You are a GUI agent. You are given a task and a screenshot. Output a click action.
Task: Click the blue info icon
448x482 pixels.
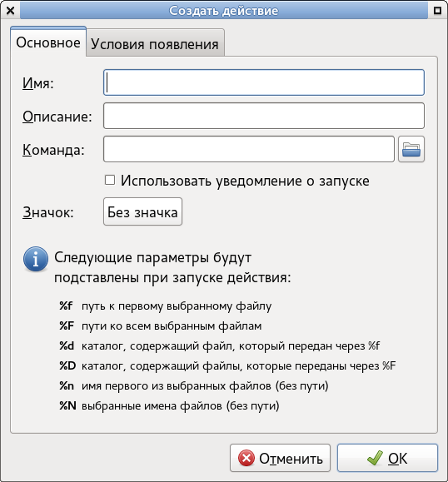point(36,259)
